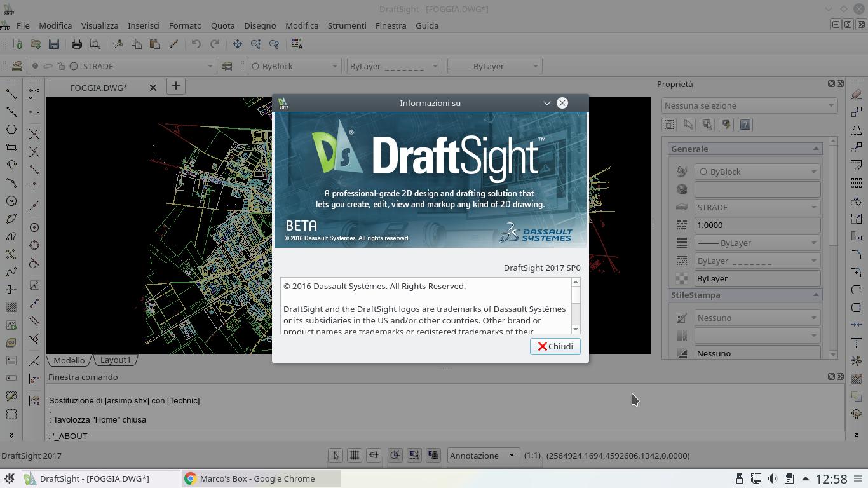Toggle Grid display in status bar

click(355, 456)
